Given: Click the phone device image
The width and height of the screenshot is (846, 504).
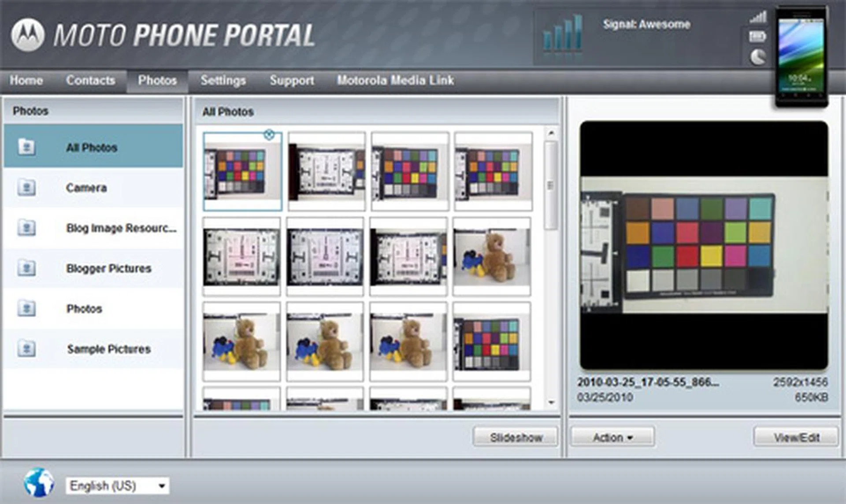Looking at the screenshot, I should 801,56.
